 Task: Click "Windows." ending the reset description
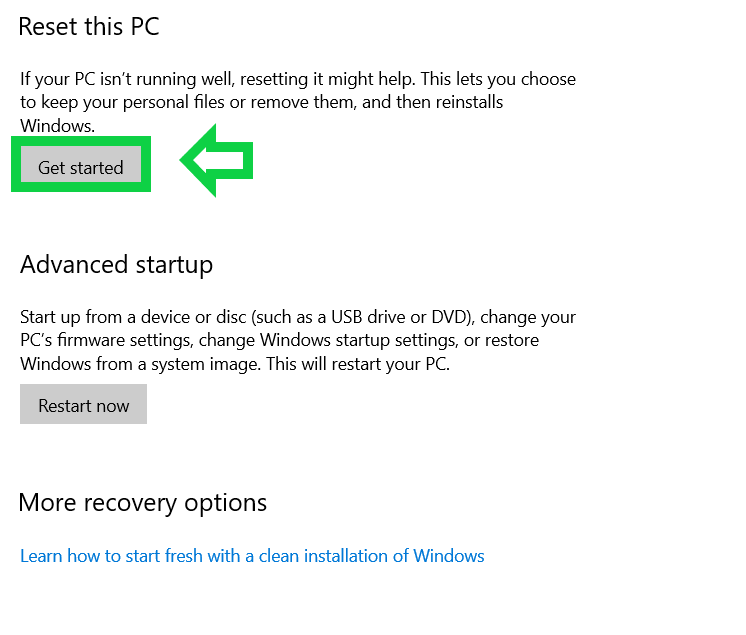click(57, 126)
